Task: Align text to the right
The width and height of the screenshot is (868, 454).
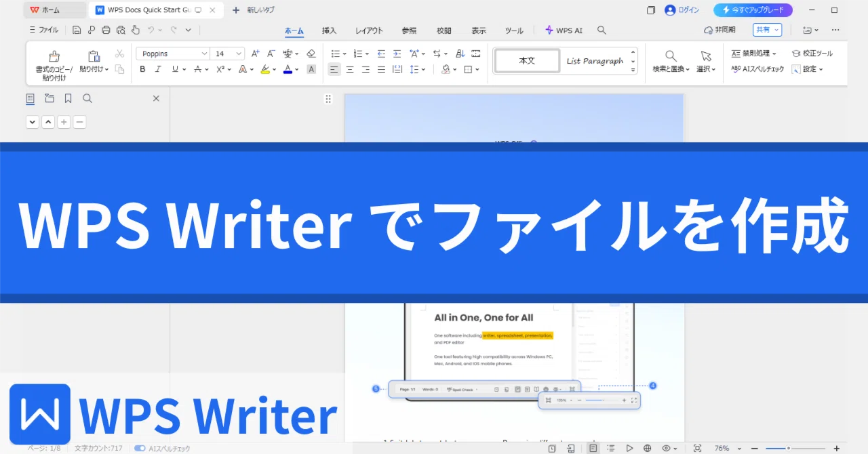Action: tap(366, 69)
